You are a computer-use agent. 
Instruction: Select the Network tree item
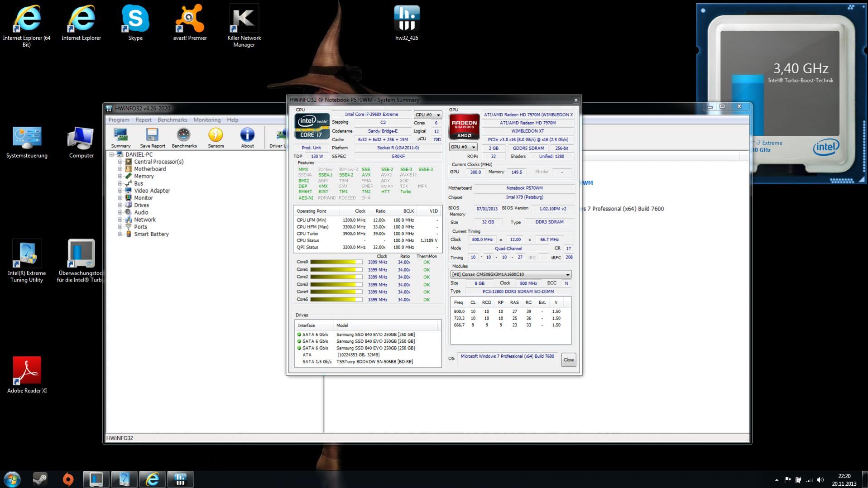click(144, 220)
